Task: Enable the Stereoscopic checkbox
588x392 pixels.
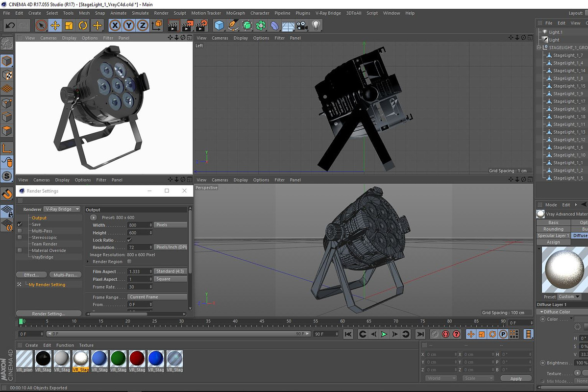Action: (x=20, y=237)
